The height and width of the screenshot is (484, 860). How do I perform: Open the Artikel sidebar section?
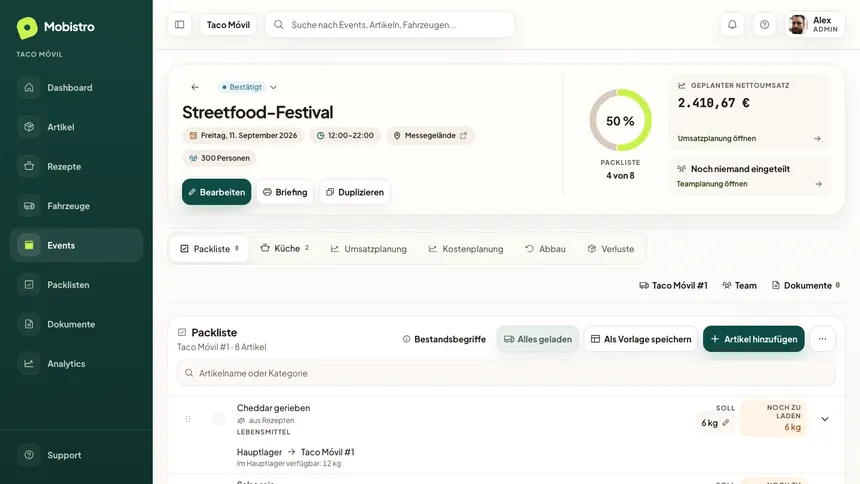click(76, 127)
